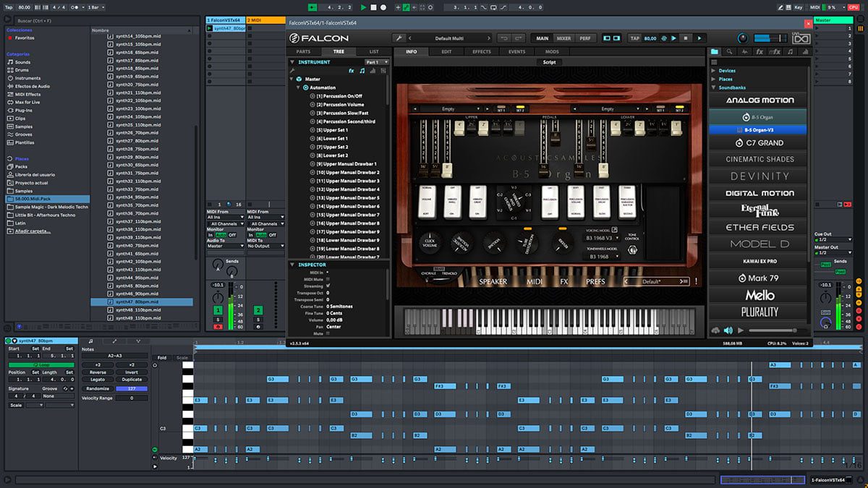Toggle track 1 solo S button
This screenshot has height=488, width=868.
[x=218, y=320]
